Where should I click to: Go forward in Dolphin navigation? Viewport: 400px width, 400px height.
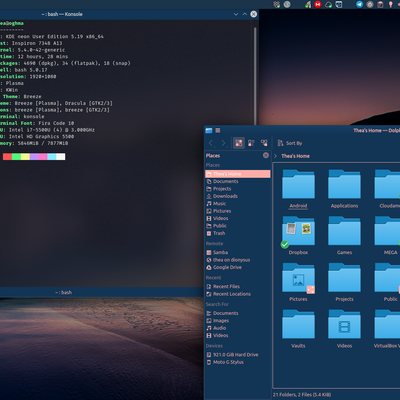(x=223, y=143)
